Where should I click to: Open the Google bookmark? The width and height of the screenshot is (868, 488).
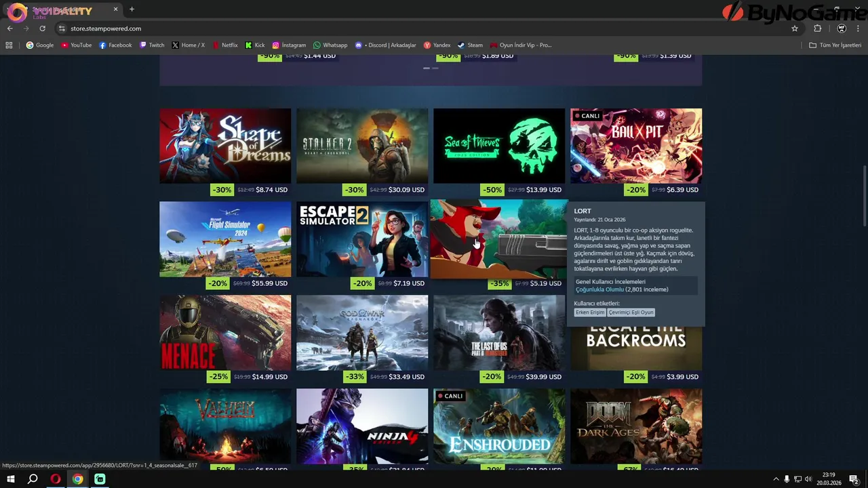tap(40, 45)
